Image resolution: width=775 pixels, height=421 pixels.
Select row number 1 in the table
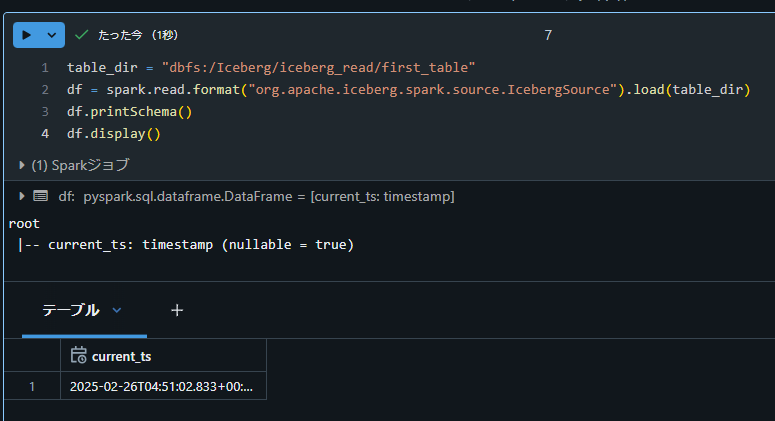(x=32, y=386)
